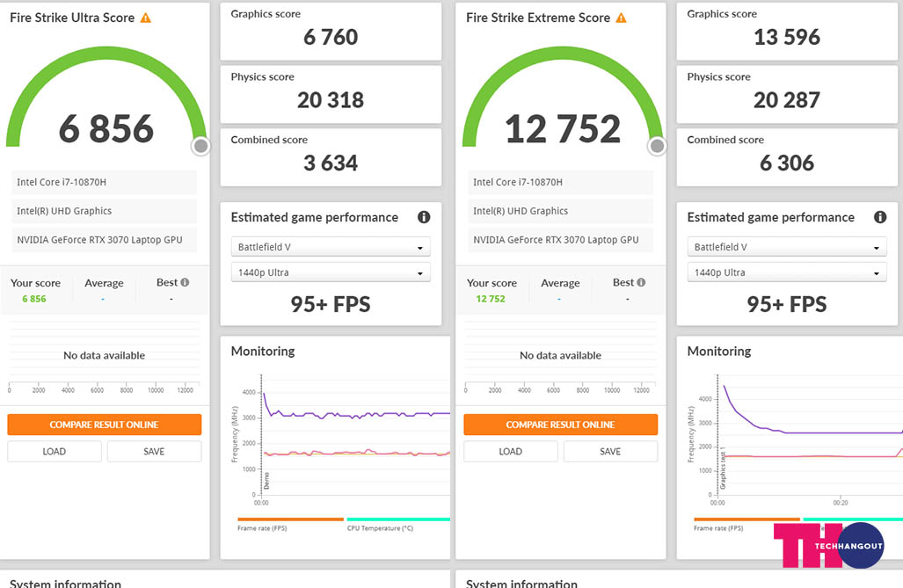903x588 pixels.
Task: Click Monitoring heading in Extreme panel
Action: pyautogui.click(x=718, y=352)
